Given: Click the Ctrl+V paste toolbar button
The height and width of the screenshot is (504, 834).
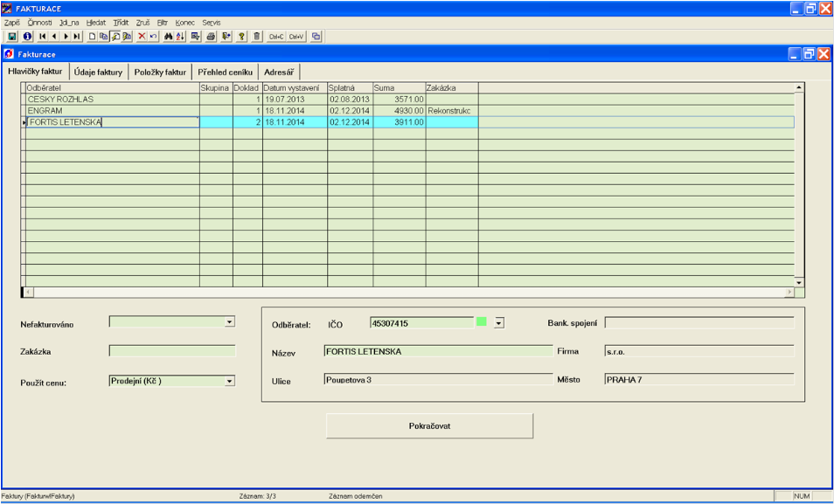Looking at the screenshot, I should [x=296, y=36].
